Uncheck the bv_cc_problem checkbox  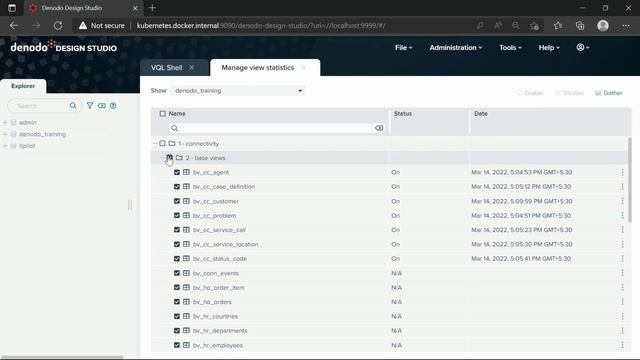point(177,216)
